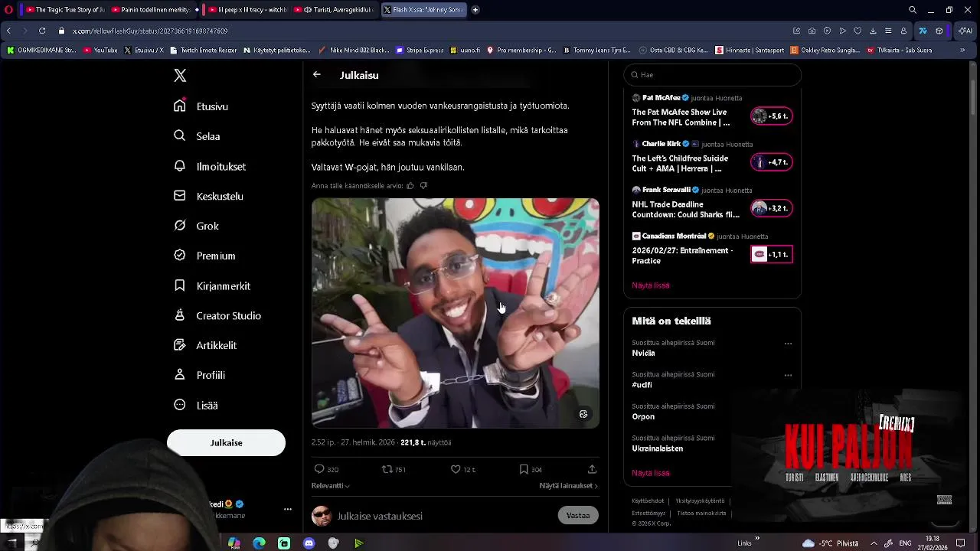Screen dimensions: 980x551
Task: Open account menu three dots
Action: tap(288, 509)
